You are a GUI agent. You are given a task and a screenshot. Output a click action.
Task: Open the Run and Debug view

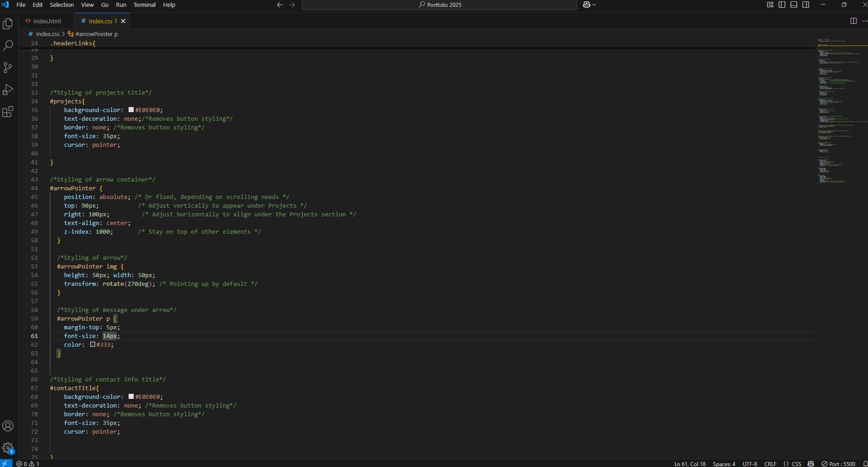pyautogui.click(x=8, y=90)
